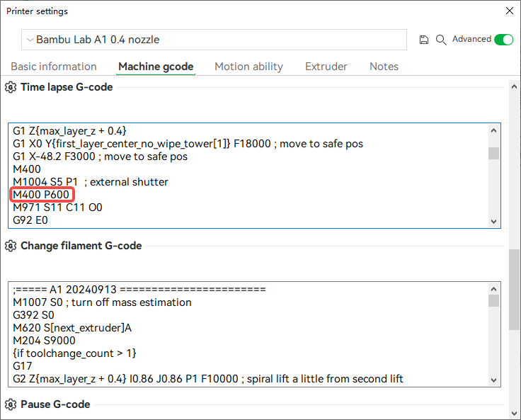Click the down arrow of Time lapse G-code scrollbar

pos(494,222)
